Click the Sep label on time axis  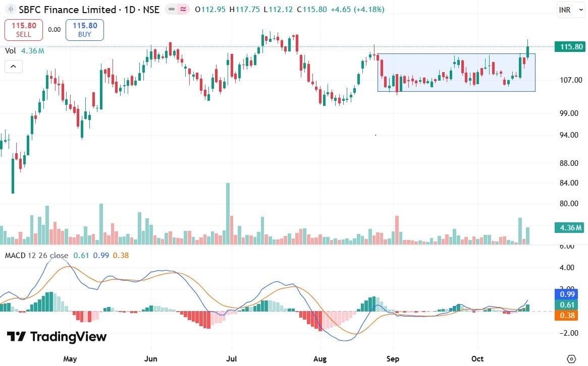393,358
